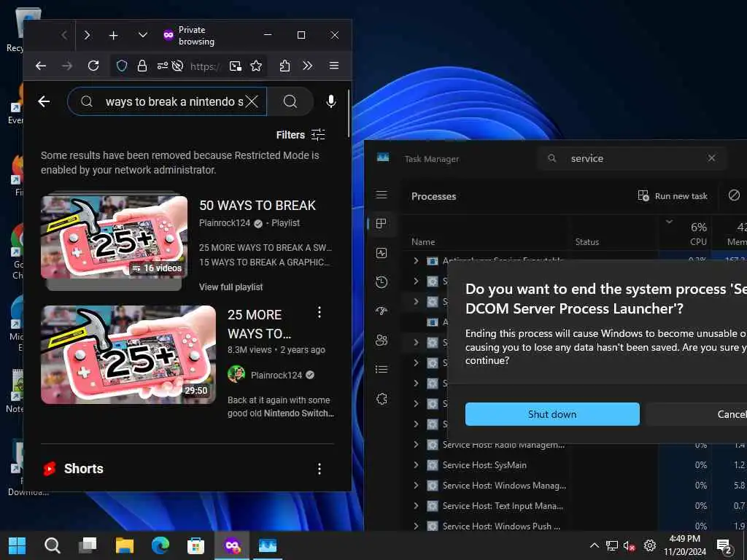Open picture-in-picture icon in address bar
Image resolution: width=747 pixels, height=560 pixels.
[x=236, y=66]
